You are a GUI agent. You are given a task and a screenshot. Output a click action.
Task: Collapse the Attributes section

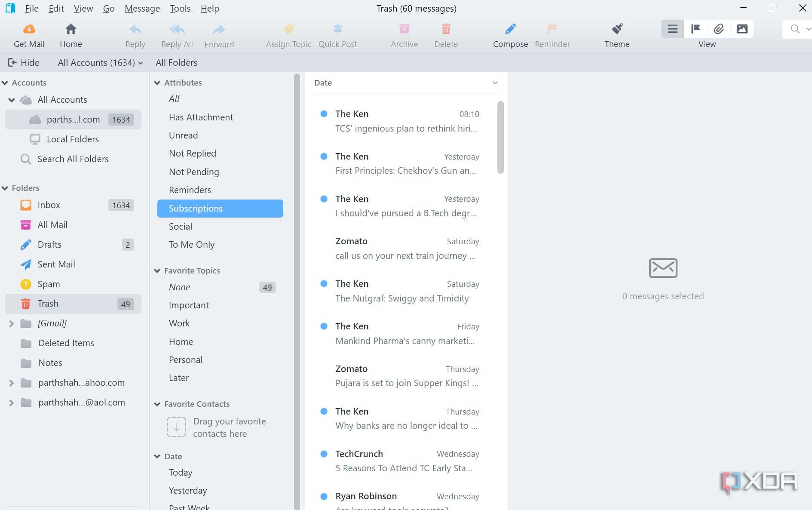(157, 83)
